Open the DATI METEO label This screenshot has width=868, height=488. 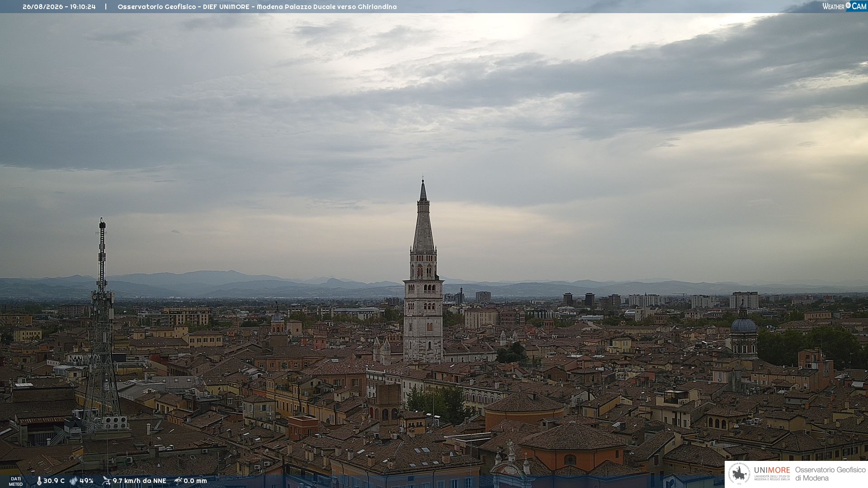(16, 481)
